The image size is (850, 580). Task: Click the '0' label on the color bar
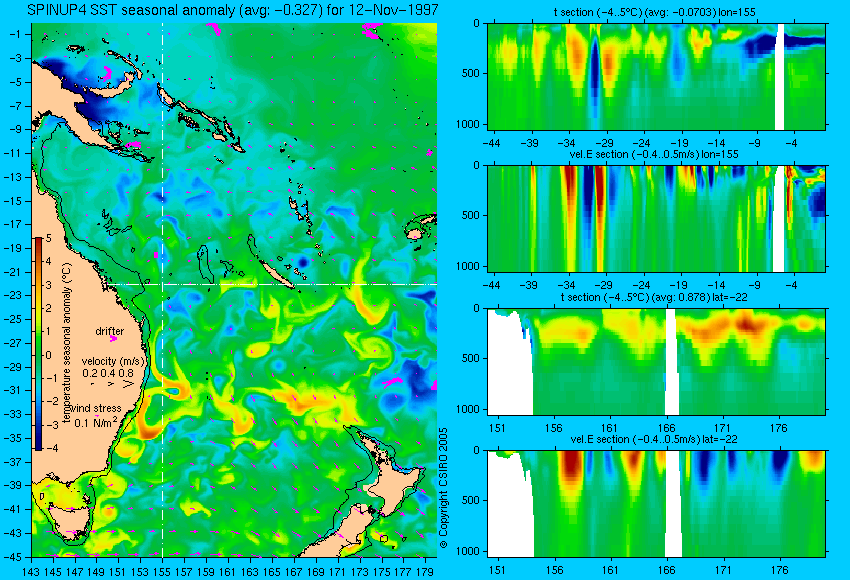tap(49, 355)
